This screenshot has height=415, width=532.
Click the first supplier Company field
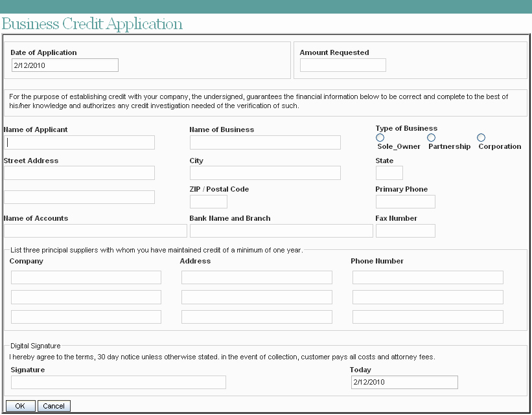pyautogui.click(x=86, y=277)
